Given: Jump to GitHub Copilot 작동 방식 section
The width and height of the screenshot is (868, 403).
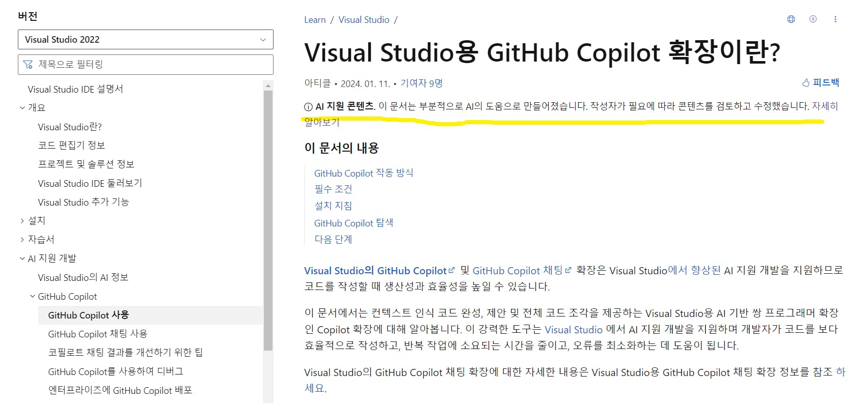Looking at the screenshot, I should click(x=364, y=173).
